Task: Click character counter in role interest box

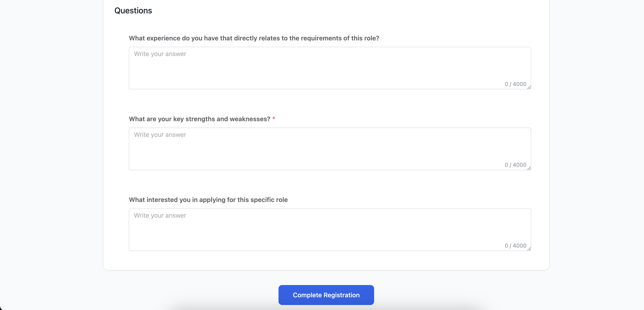Action: coord(515,246)
